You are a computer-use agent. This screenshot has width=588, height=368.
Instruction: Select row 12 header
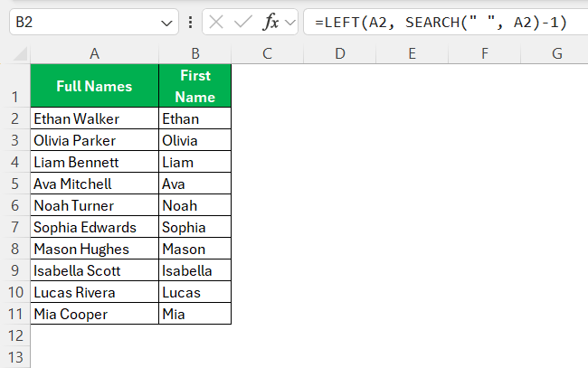point(15,335)
